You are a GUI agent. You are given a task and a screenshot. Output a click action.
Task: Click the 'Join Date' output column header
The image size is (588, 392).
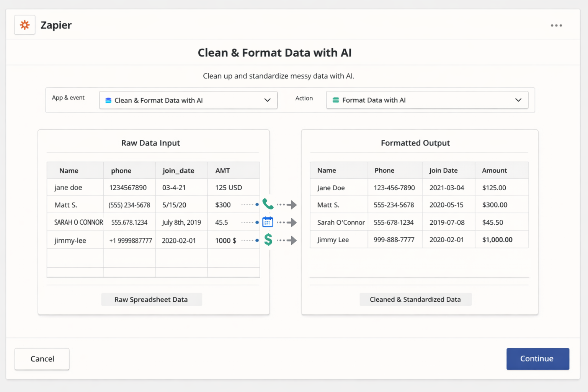[x=448, y=170]
